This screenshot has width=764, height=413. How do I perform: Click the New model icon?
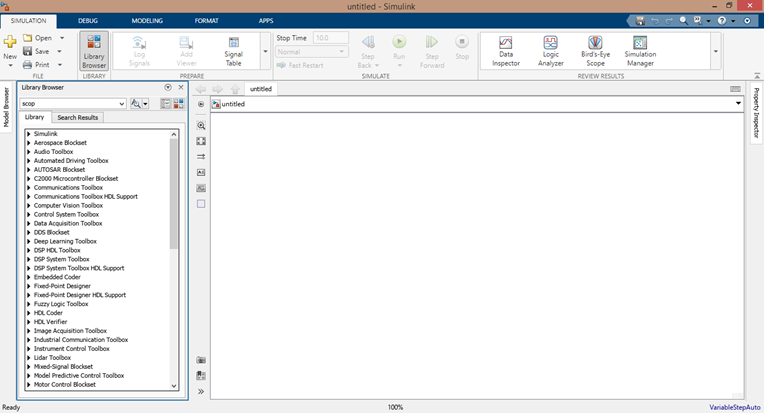pos(10,45)
